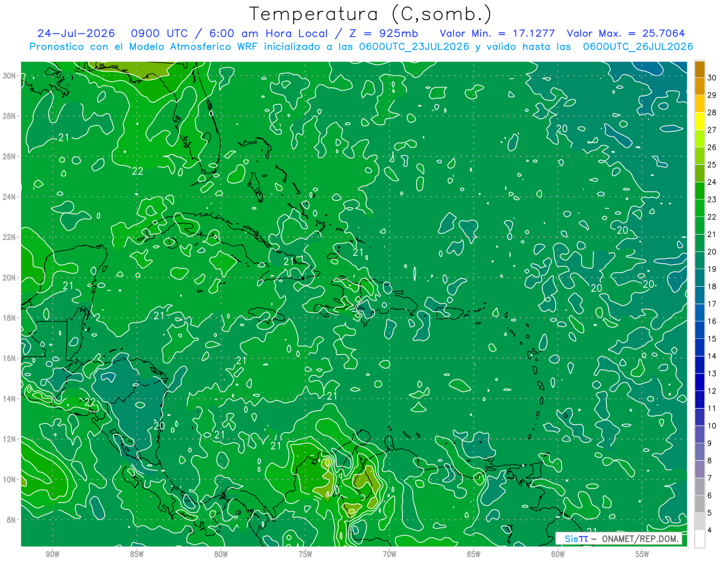Click the '29' label on color scale
This screenshot has height=562, width=728.
712,95
